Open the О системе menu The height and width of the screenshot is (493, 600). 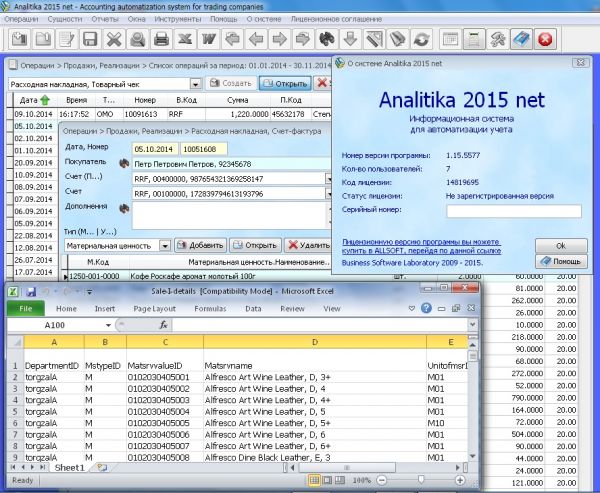(x=264, y=19)
